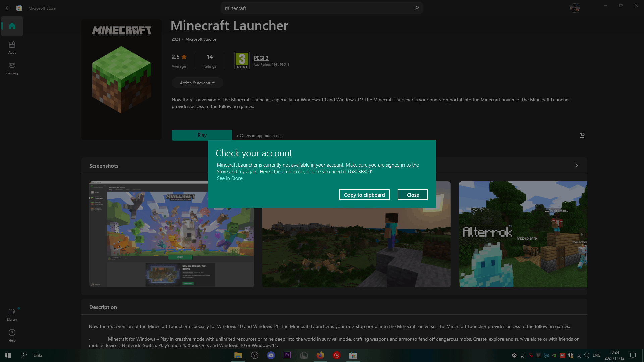The image size is (644, 362).
Task: Click the Description section heading
Action: [103, 307]
